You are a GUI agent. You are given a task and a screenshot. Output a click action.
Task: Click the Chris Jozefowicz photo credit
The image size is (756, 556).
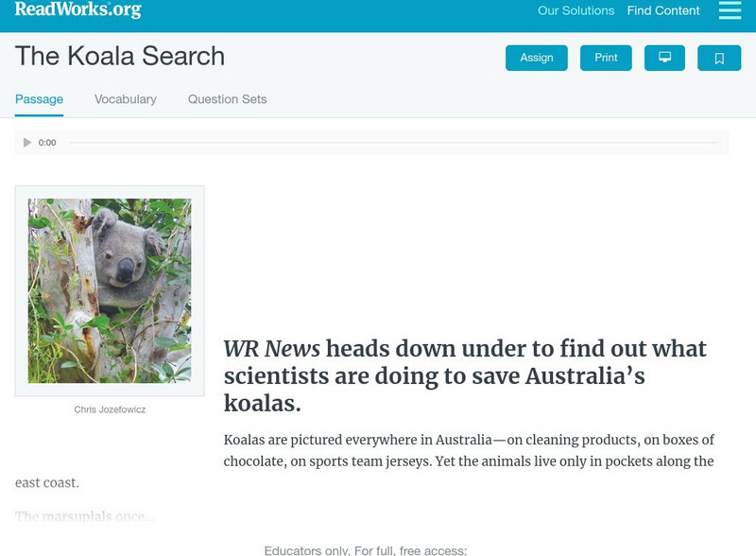click(110, 409)
